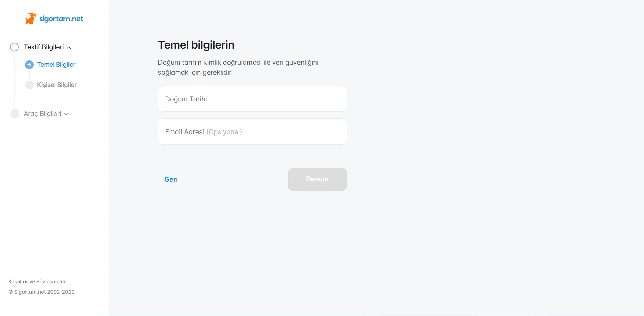Click the orange sigortam.net mascot icon

[x=30, y=19]
